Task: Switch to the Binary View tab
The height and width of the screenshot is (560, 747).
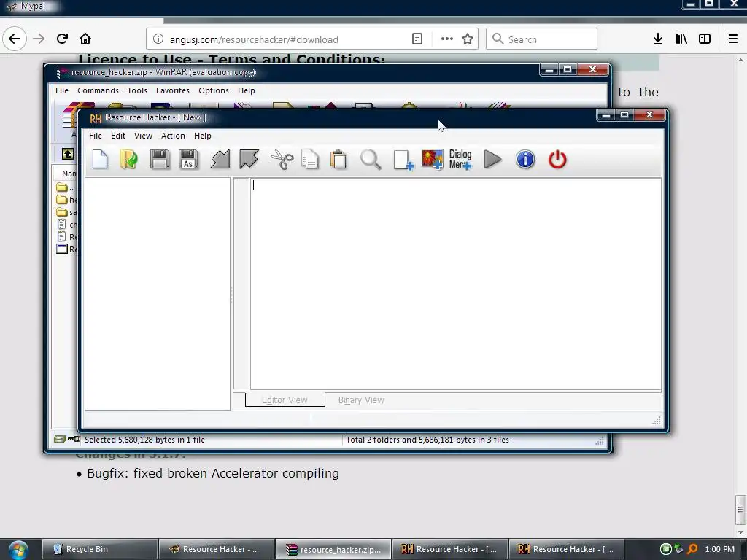Action: (x=361, y=400)
